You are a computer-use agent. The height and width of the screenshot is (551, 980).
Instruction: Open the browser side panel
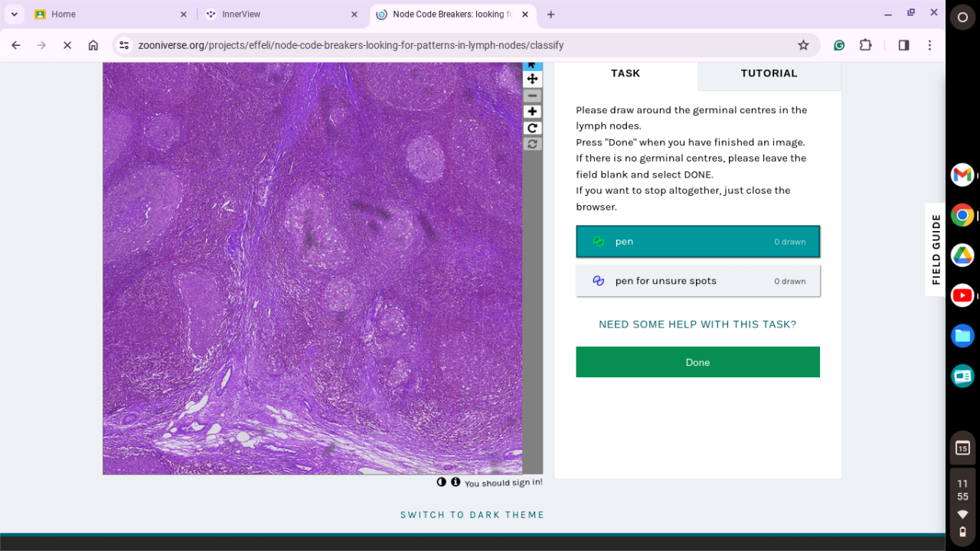coord(903,45)
